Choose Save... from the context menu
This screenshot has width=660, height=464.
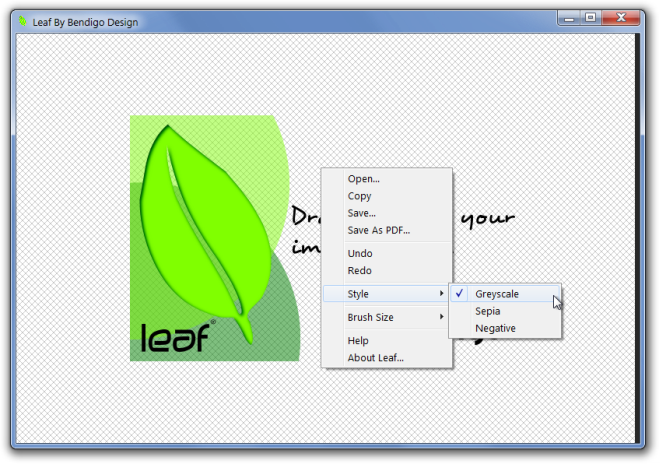(x=361, y=213)
